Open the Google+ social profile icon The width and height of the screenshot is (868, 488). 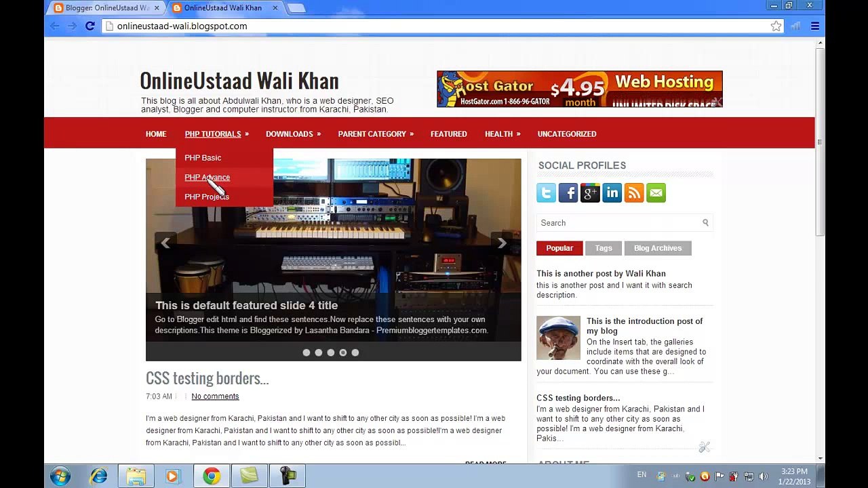tap(590, 193)
